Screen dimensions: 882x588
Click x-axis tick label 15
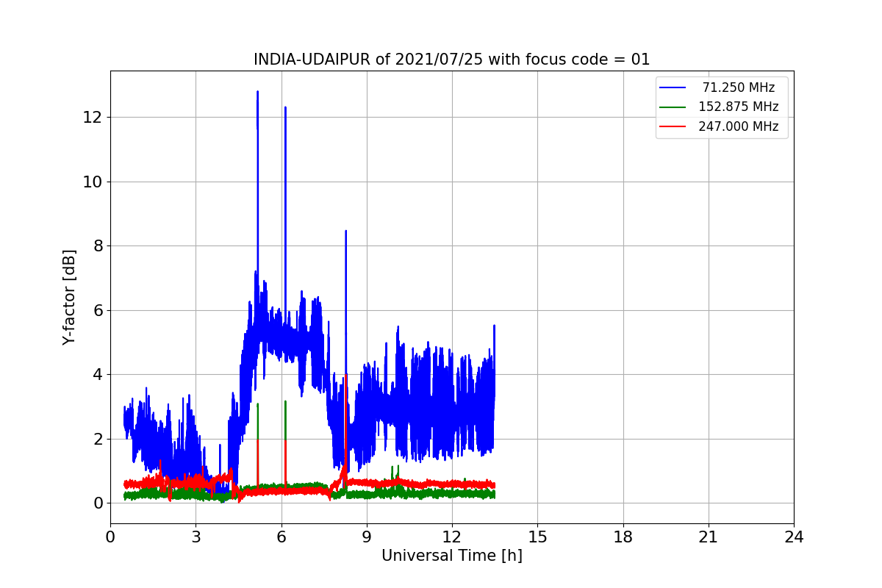coord(537,537)
